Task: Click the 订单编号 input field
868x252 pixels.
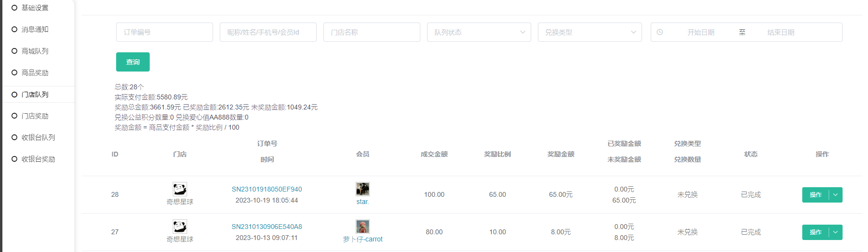Action: tap(165, 32)
